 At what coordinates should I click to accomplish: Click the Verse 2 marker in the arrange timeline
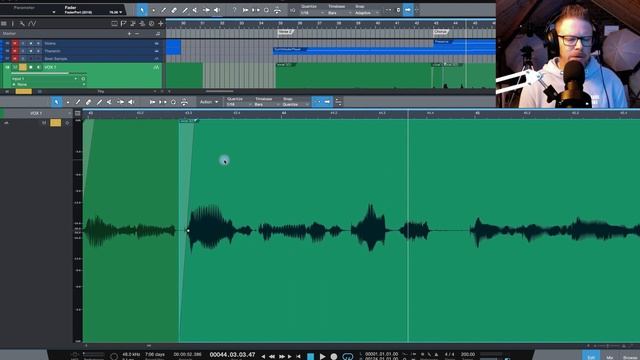click(286, 32)
